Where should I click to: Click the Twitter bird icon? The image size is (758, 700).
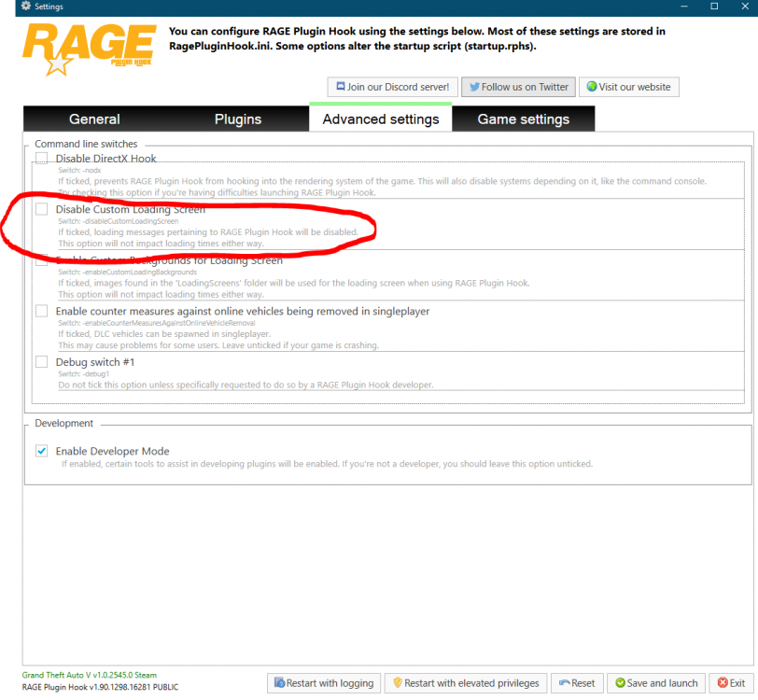475,87
